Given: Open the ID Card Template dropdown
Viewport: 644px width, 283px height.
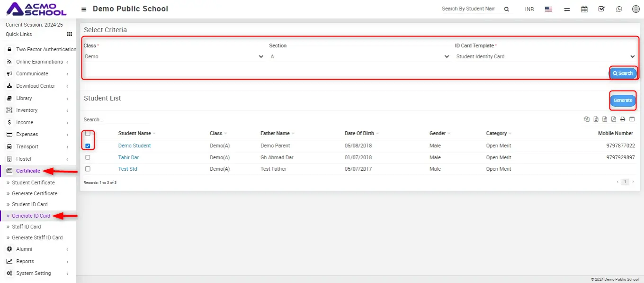Looking at the screenshot, I should tap(545, 56).
